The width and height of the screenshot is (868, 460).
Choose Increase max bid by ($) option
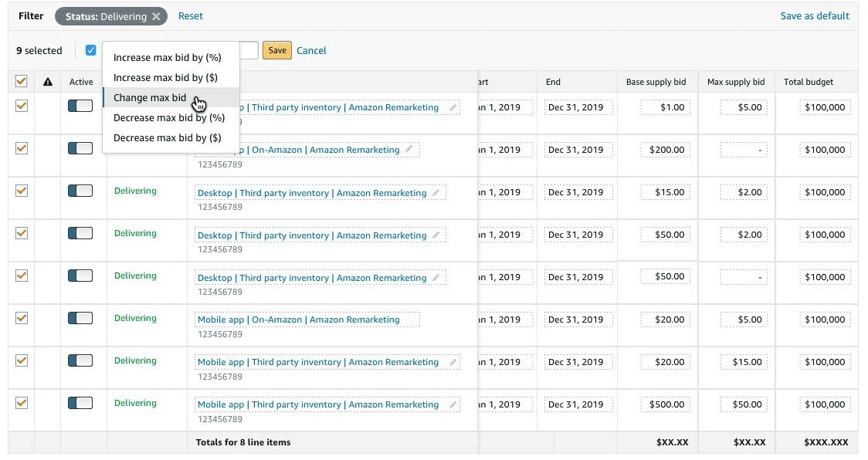tap(167, 77)
